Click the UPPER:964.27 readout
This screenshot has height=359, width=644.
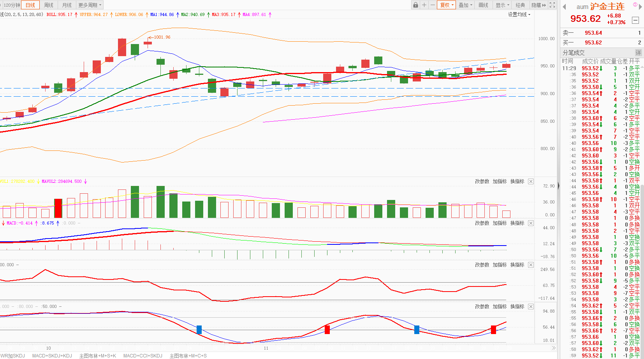coord(94,14)
